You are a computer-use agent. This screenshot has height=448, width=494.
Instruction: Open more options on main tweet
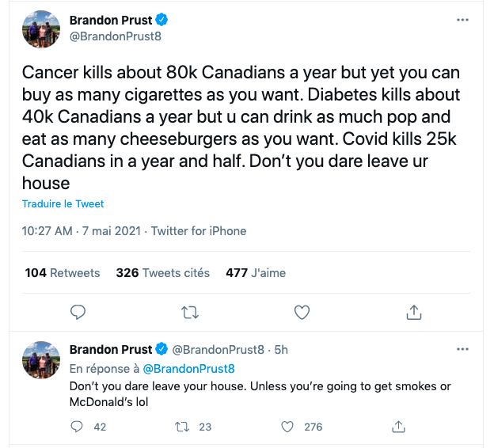(463, 20)
